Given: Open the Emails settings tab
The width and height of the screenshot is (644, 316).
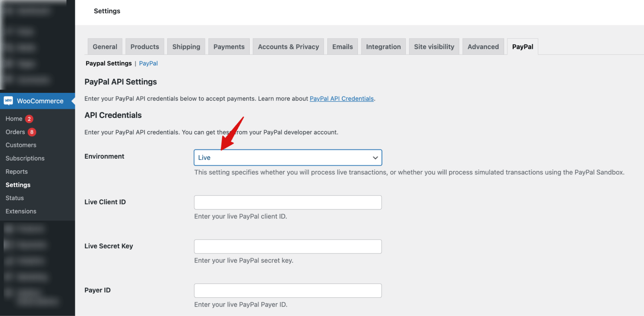Looking at the screenshot, I should (342, 47).
